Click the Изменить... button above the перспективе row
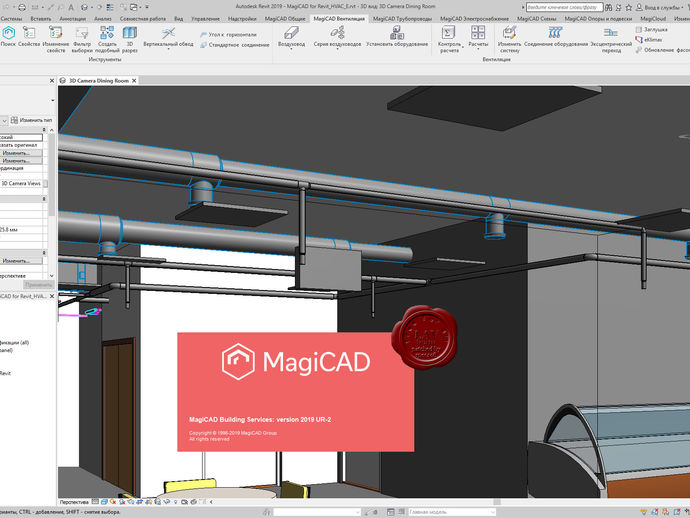 pyautogui.click(x=21, y=261)
